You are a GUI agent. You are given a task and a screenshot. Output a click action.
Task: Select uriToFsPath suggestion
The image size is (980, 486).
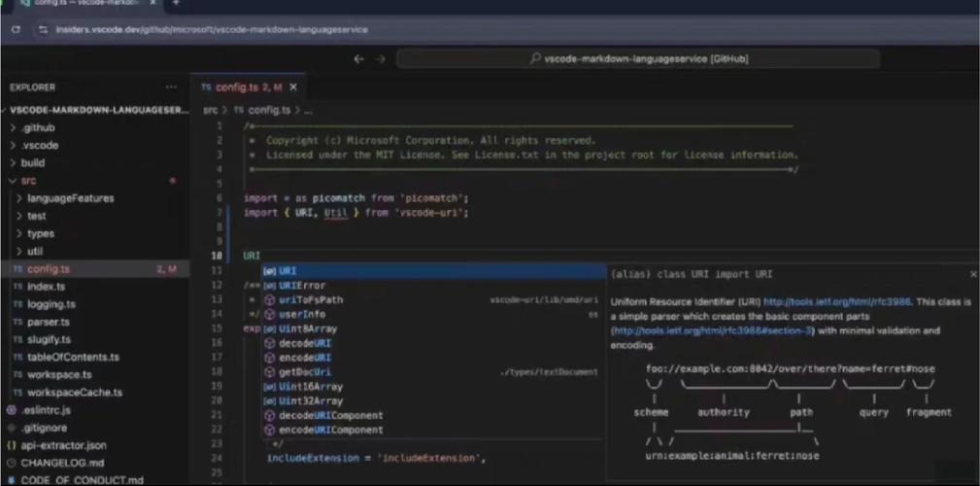coord(434,300)
